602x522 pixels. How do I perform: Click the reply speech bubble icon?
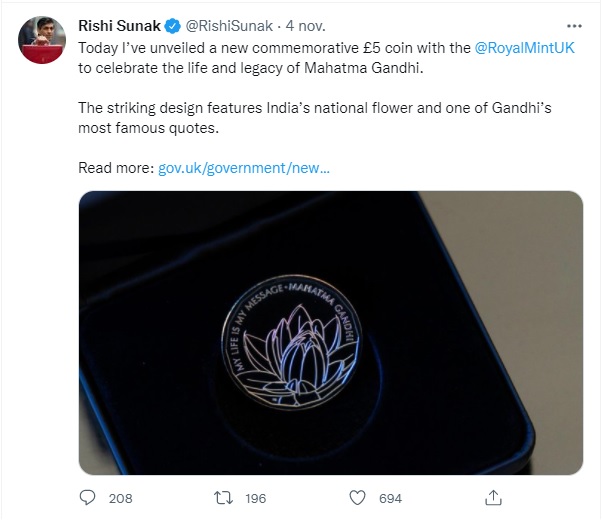click(88, 497)
